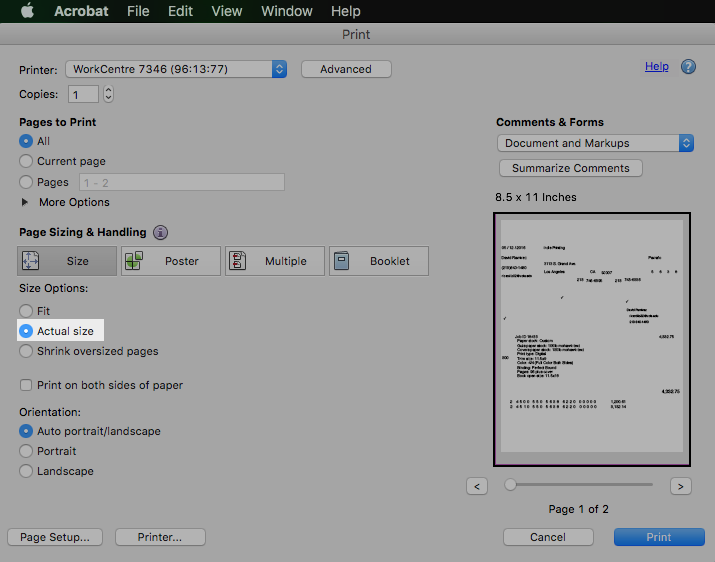Select Landscape orientation
715x562 pixels.
pos(26,471)
